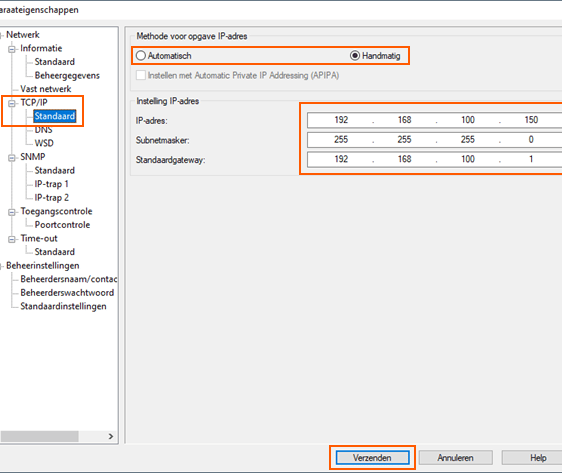Collapse the Toegangscontrole tree node
Screen dimensions: 562x473
(x=12, y=212)
